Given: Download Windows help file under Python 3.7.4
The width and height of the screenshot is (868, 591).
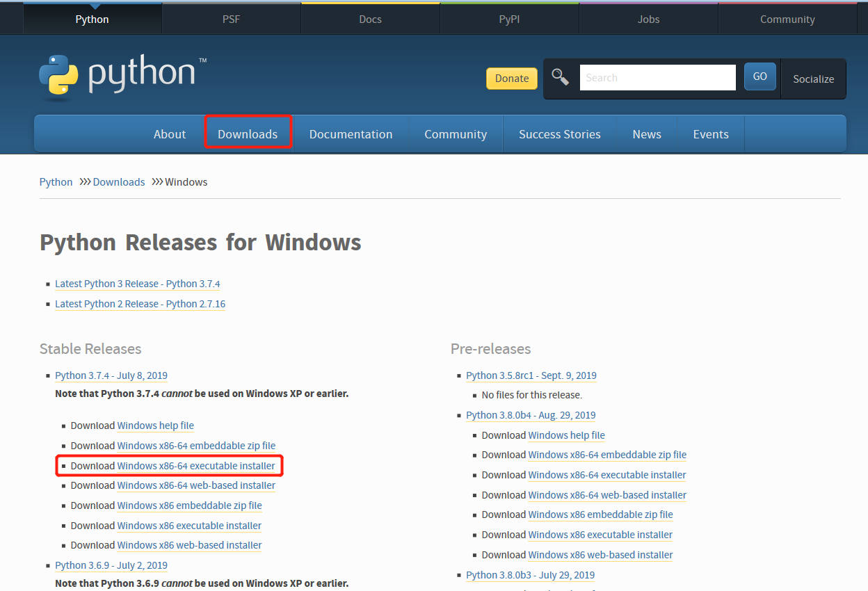Looking at the screenshot, I should (x=155, y=426).
